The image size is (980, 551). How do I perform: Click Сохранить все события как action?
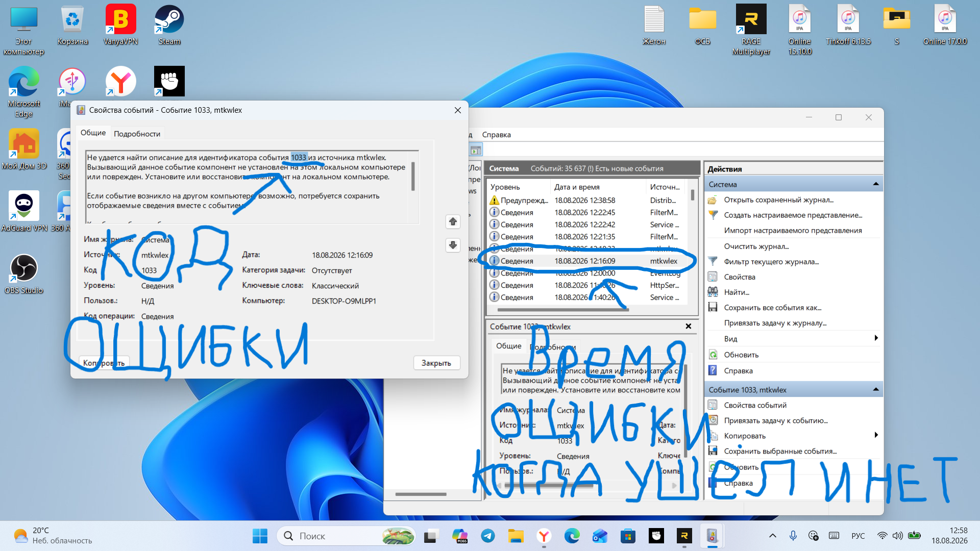click(772, 308)
